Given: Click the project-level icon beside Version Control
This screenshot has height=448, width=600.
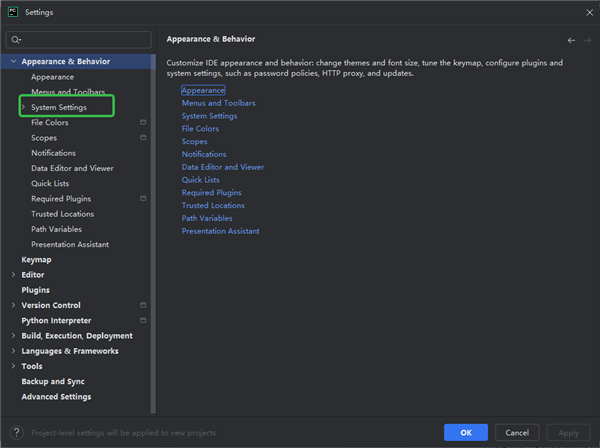Looking at the screenshot, I should click(143, 305).
